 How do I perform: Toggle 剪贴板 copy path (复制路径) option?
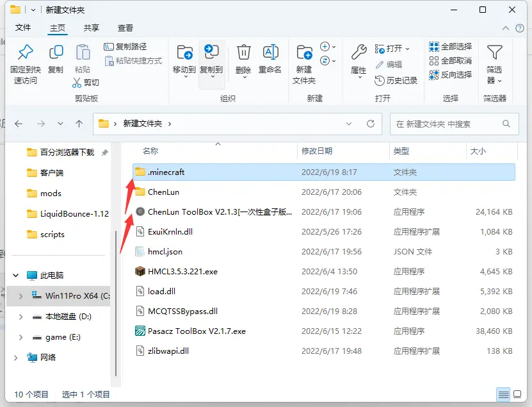[126, 47]
